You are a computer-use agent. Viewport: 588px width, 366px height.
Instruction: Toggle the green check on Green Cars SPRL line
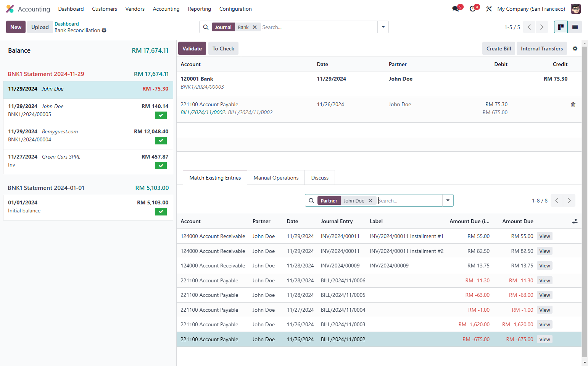click(161, 166)
